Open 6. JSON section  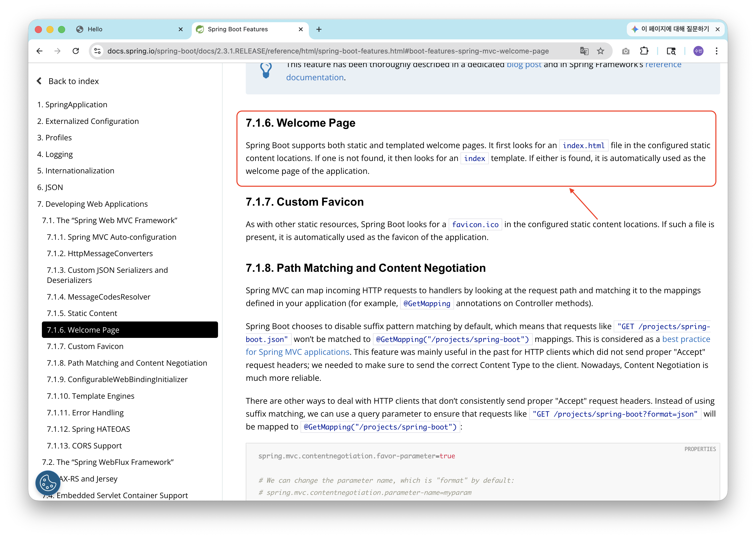[50, 187]
